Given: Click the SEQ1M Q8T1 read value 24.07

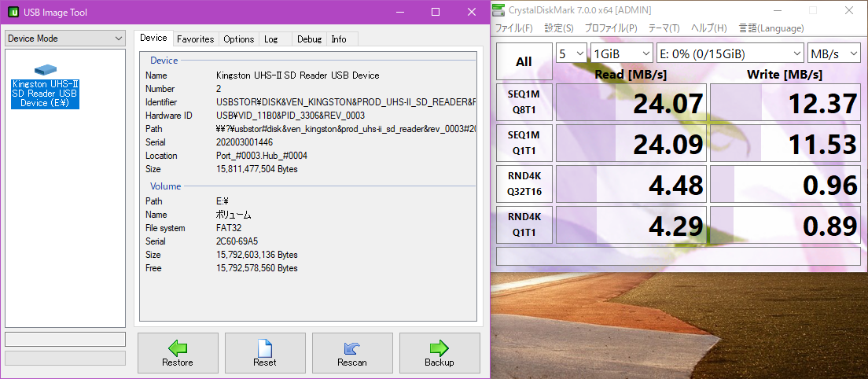Looking at the screenshot, I should [x=631, y=103].
